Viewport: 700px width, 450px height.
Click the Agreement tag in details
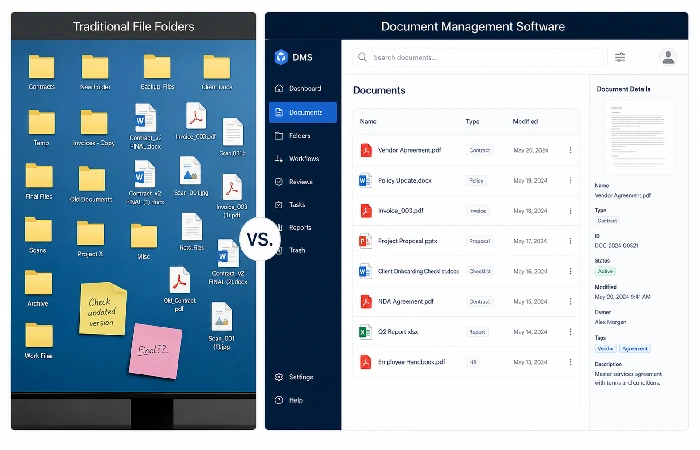634,349
